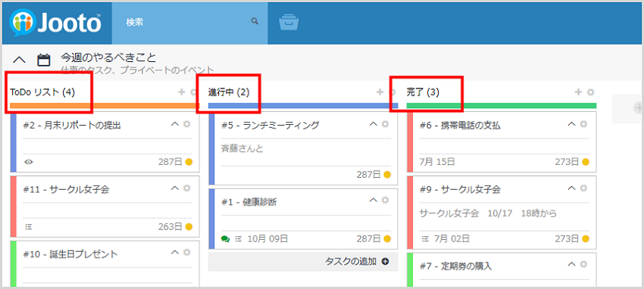The height and width of the screenshot is (289, 644).
Task: Collapse the #2 月末リポートの提出 card
Action: (175, 123)
